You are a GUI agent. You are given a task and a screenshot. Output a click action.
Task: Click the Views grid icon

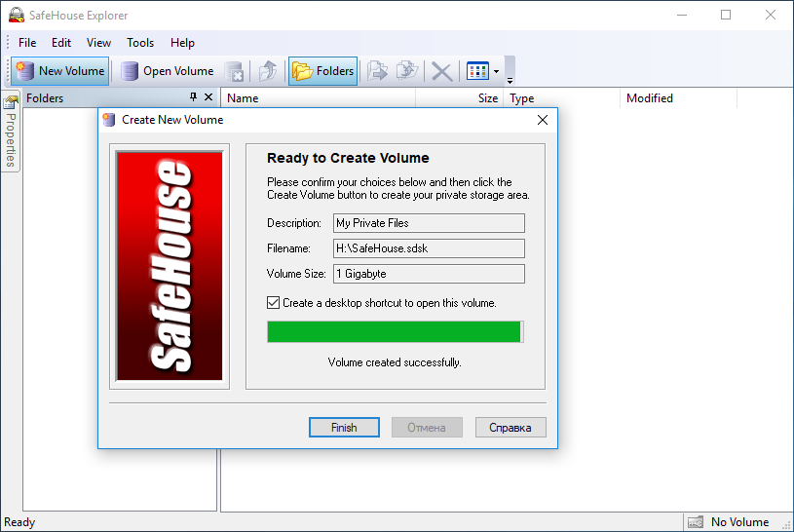[477, 71]
